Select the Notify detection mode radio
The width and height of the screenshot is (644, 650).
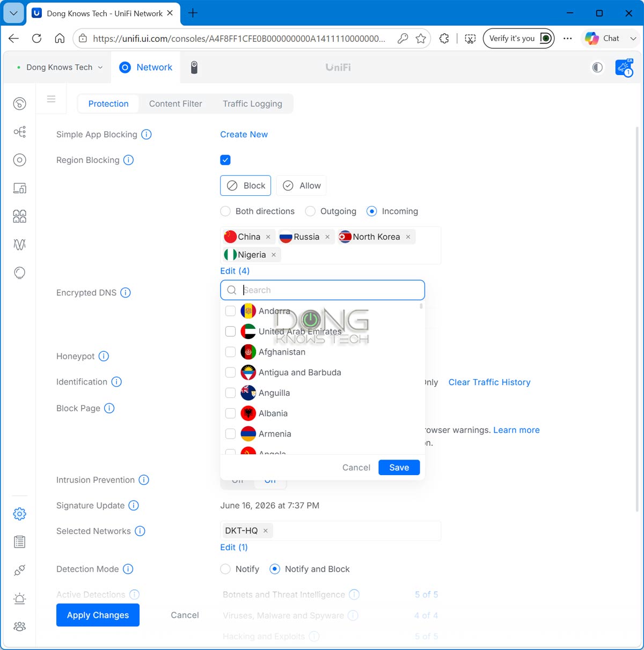pos(225,569)
